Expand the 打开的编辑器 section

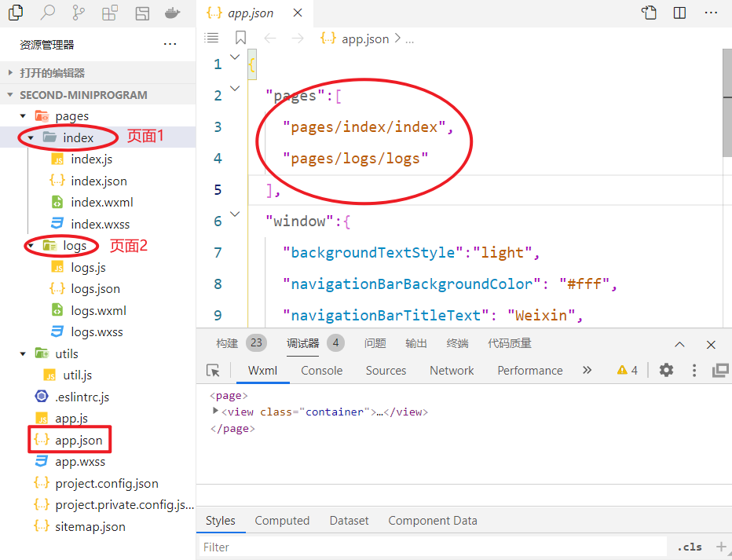[x=11, y=73]
